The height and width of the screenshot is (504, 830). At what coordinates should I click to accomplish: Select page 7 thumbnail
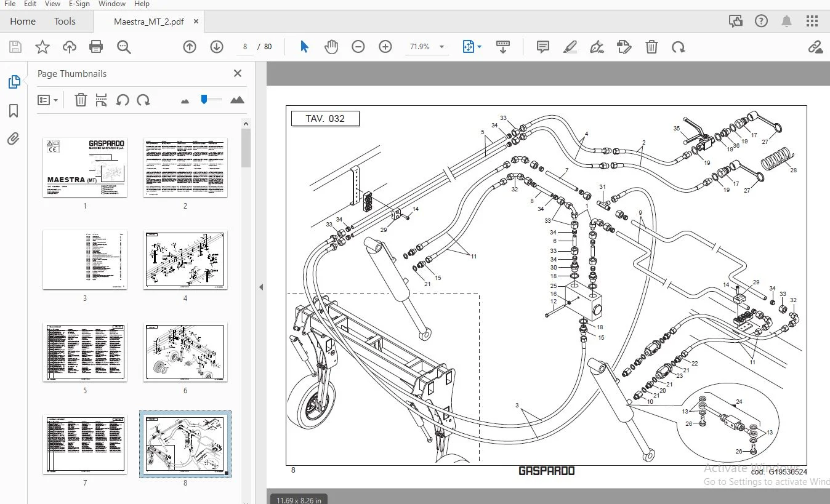85,444
